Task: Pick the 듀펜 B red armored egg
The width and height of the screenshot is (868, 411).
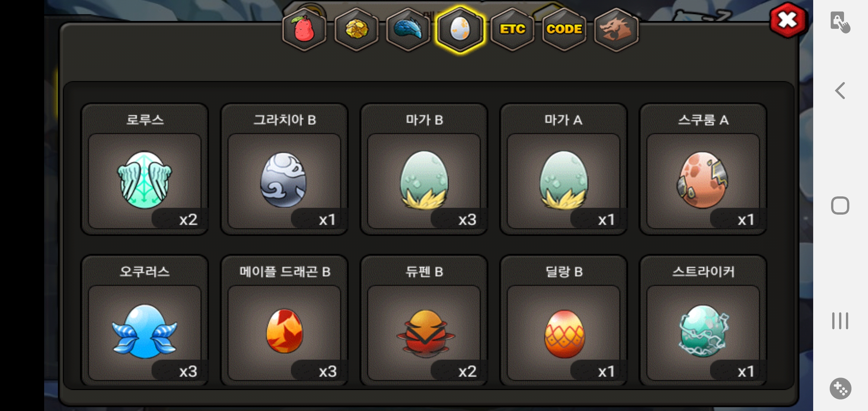Action: click(x=424, y=320)
